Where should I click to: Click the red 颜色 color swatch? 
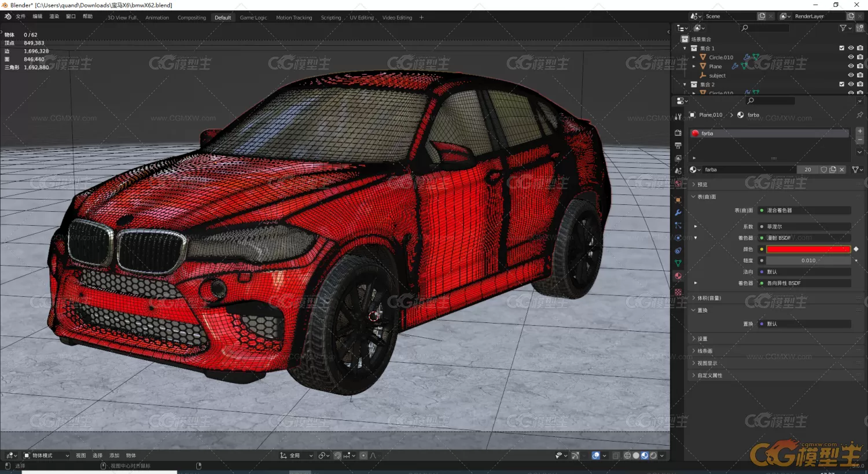coord(808,249)
